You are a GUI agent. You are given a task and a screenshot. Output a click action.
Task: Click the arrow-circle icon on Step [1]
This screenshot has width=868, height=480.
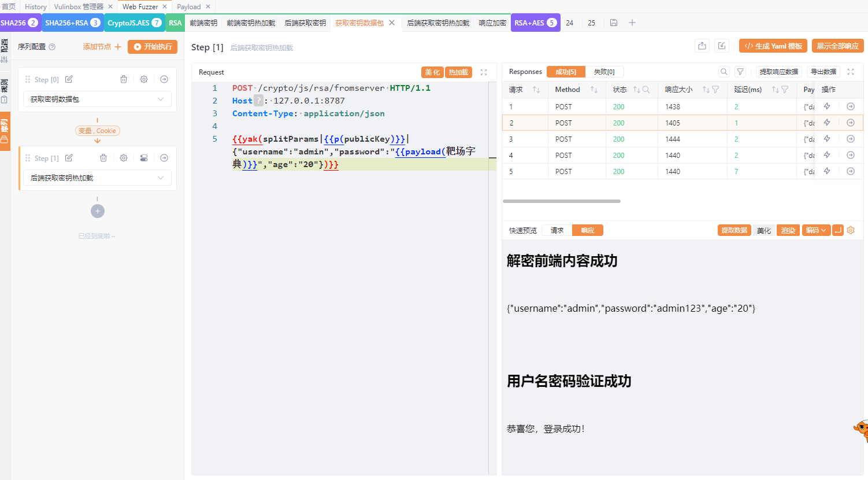click(164, 158)
